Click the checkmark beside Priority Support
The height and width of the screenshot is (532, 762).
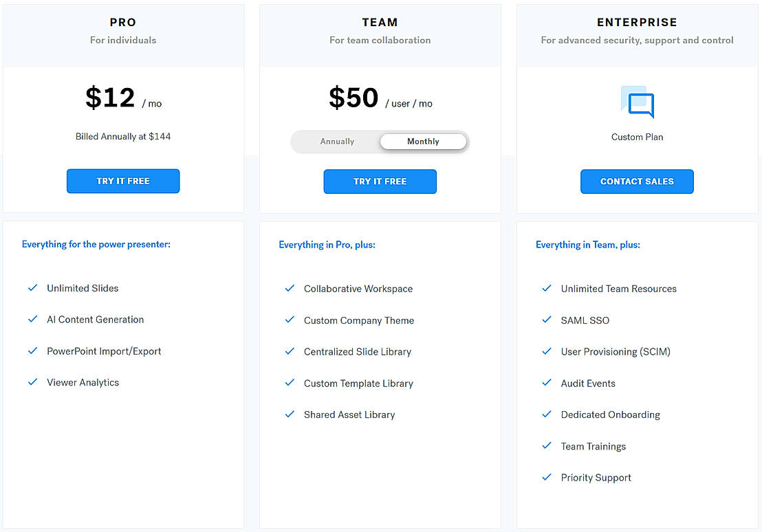pyautogui.click(x=547, y=478)
